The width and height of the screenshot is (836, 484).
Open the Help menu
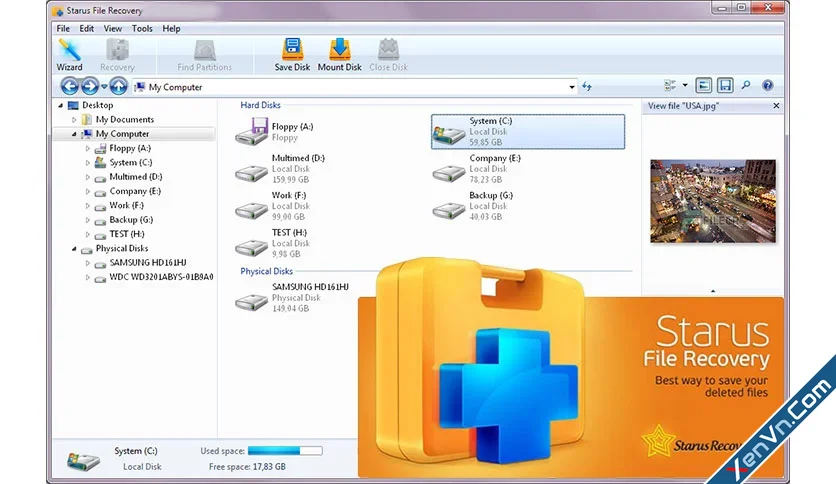point(171,29)
